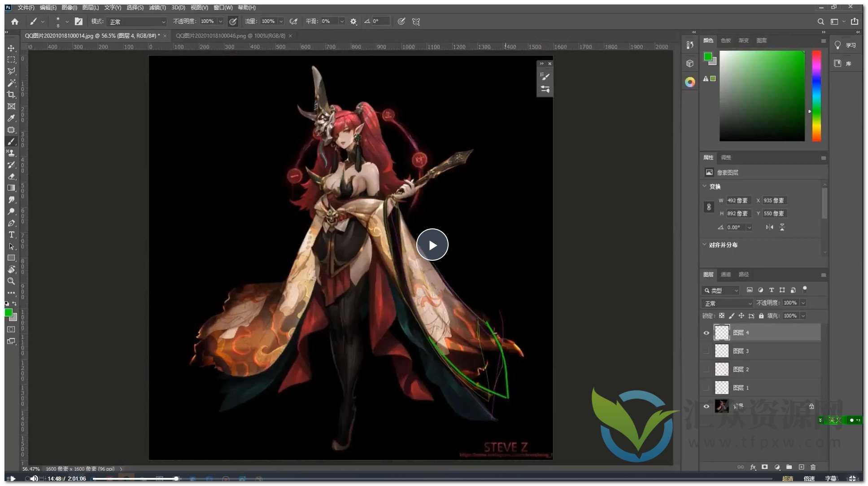Open smoothing 0% dropdown arrow

[x=342, y=22]
